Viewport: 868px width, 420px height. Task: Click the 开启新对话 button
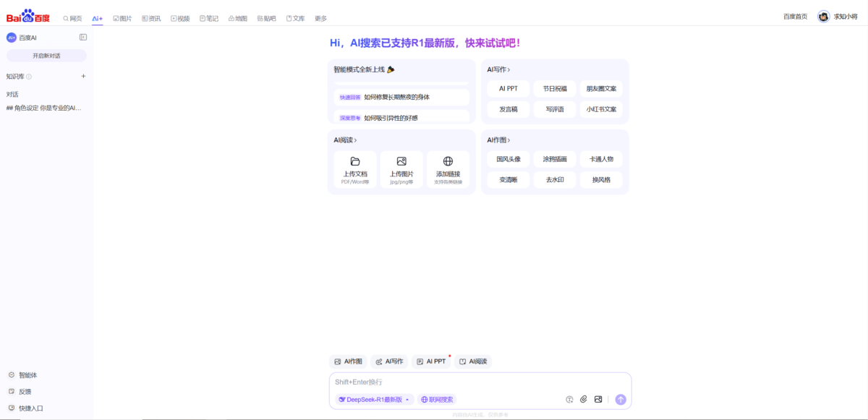46,56
